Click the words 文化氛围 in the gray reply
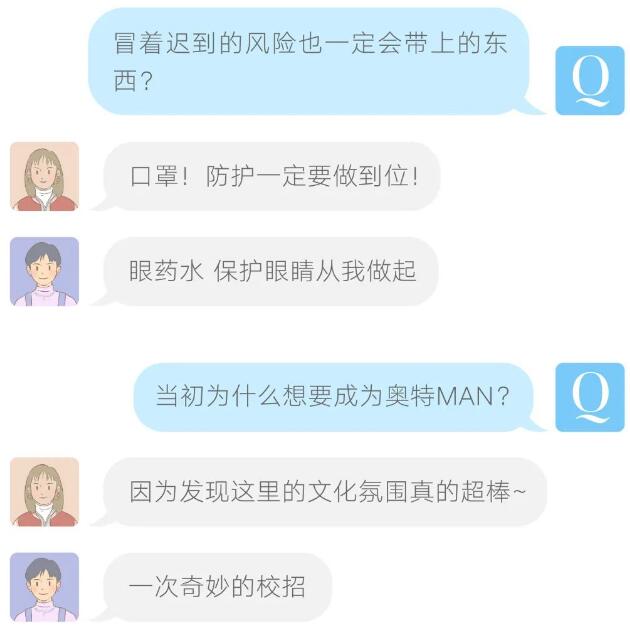The image size is (630, 630). [x=358, y=491]
